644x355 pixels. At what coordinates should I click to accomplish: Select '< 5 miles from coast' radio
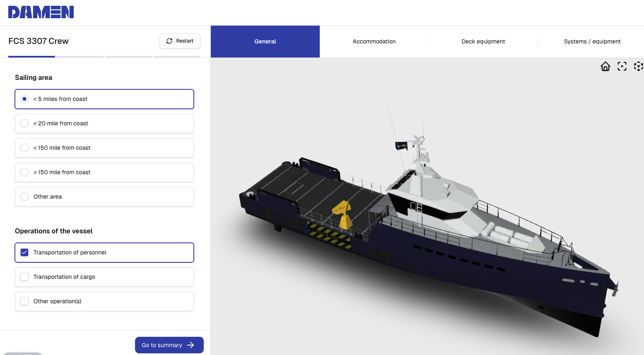[x=104, y=99]
